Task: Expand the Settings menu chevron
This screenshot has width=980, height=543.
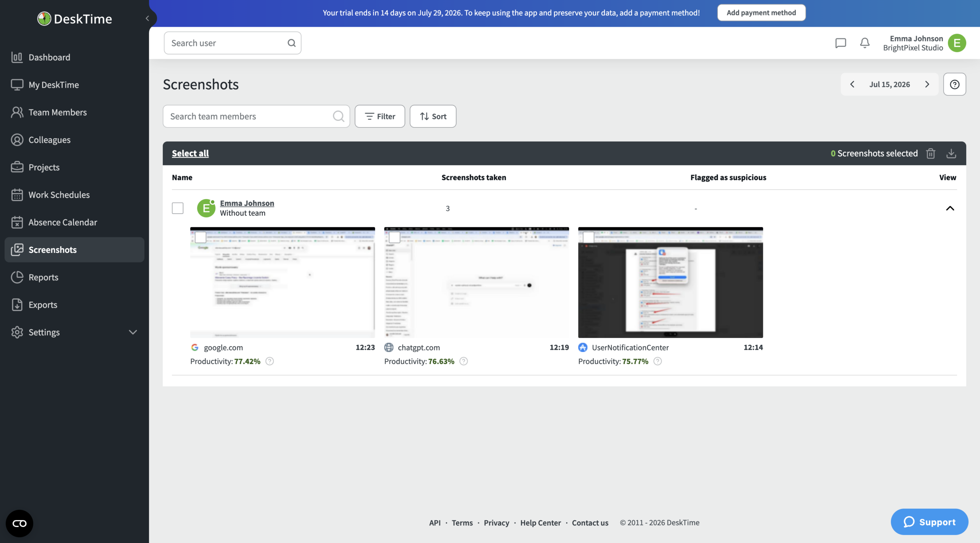Action: [133, 332]
